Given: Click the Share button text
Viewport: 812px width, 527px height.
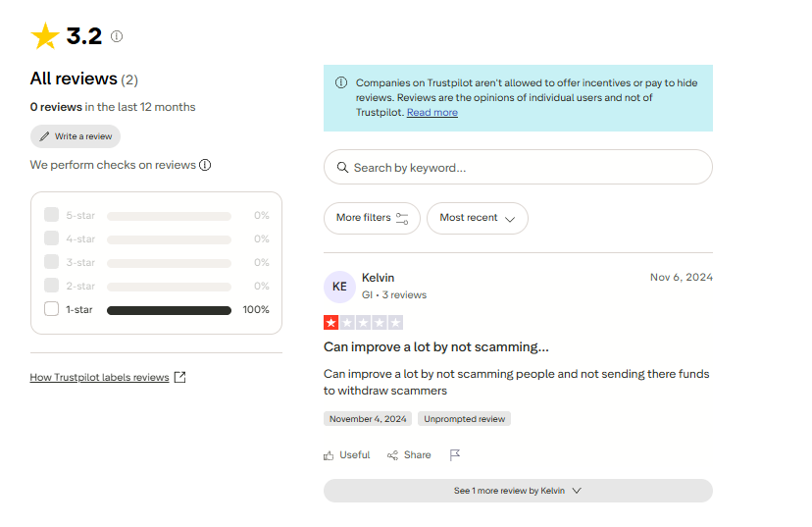Looking at the screenshot, I should tap(418, 455).
